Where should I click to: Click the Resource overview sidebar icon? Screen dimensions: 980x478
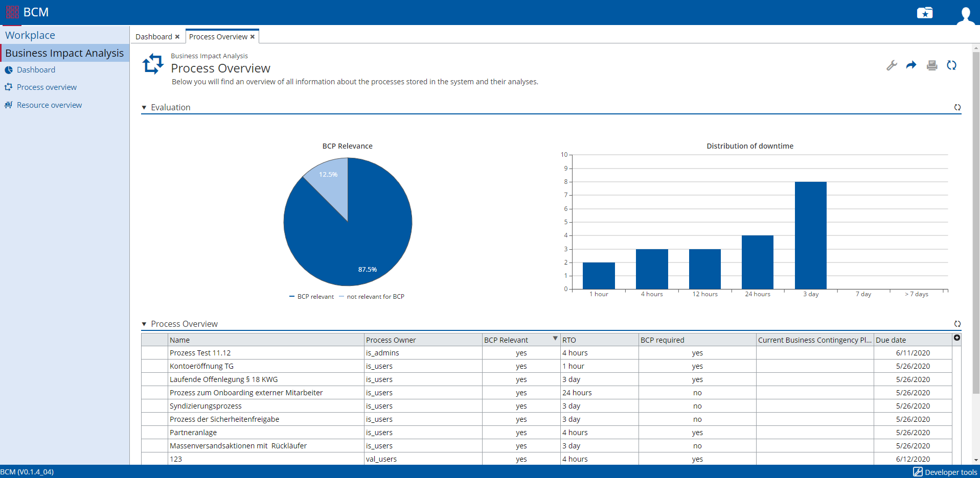(49, 105)
